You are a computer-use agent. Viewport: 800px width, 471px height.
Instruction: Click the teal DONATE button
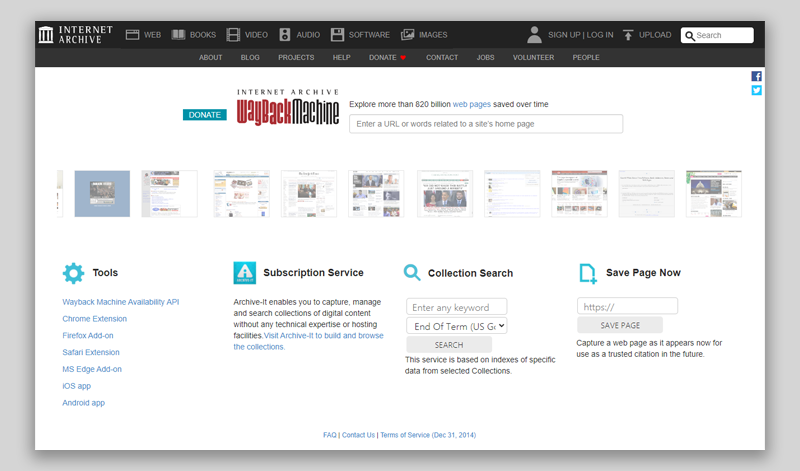(x=205, y=115)
